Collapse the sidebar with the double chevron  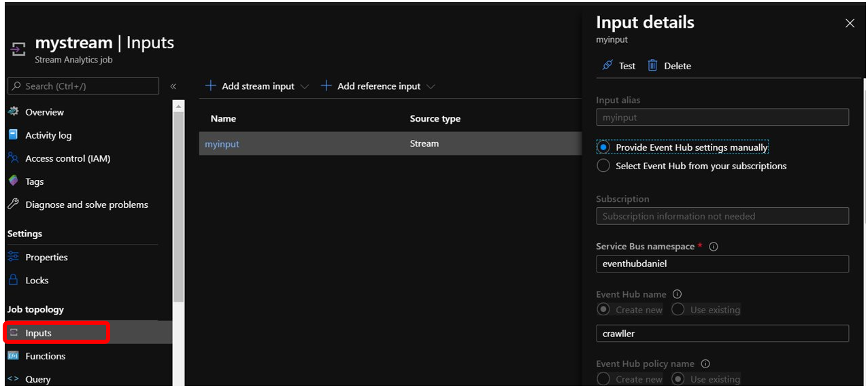(x=173, y=86)
